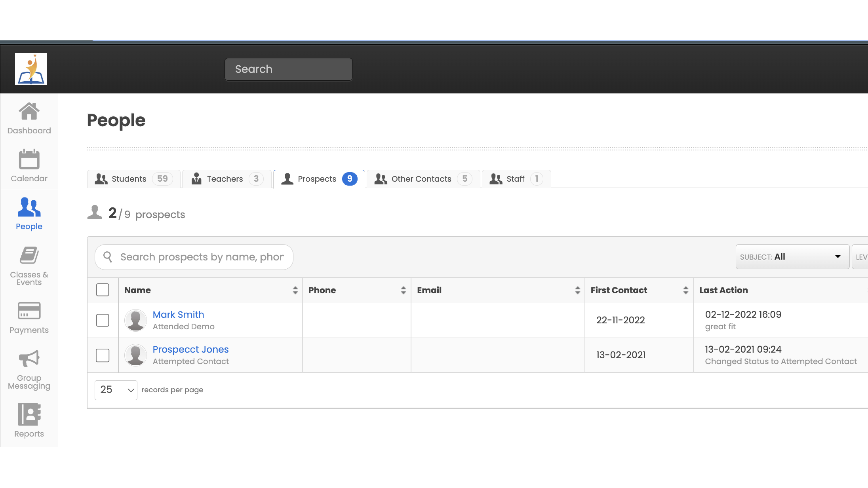Open the Reports sidebar icon
This screenshot has height=488, width=868.
click(x=29, y=414)
